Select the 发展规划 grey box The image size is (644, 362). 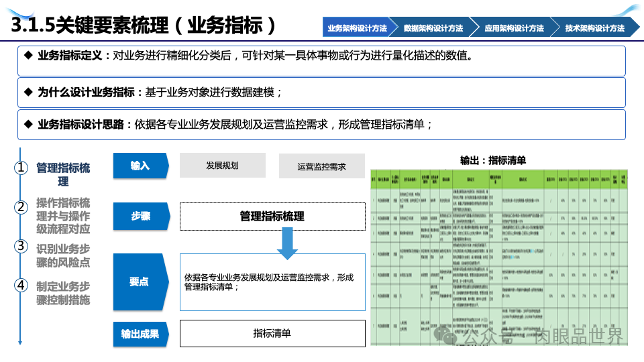[x=223, y=166]
